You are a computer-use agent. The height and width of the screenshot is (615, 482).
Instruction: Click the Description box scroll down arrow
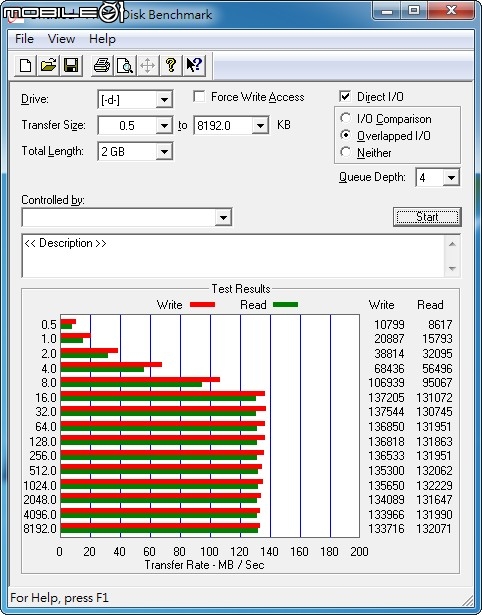[x=452, y=269]
